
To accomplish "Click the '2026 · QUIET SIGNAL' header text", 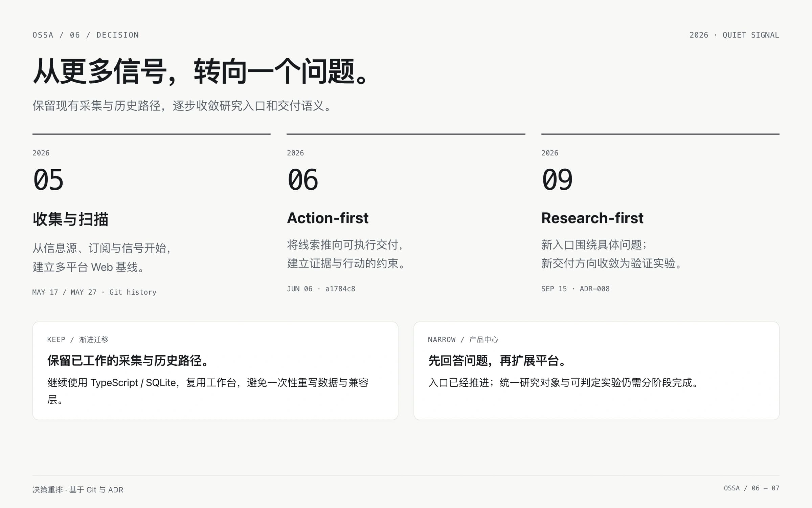I will [x=734, y=35].
